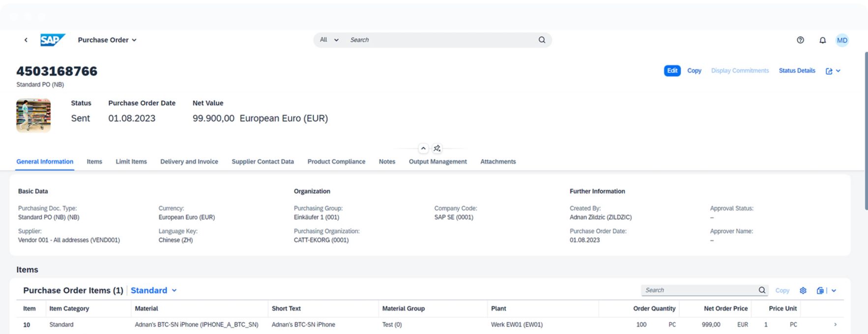
Task: Collapse the header with the up chevron
Action: [423, 148]
